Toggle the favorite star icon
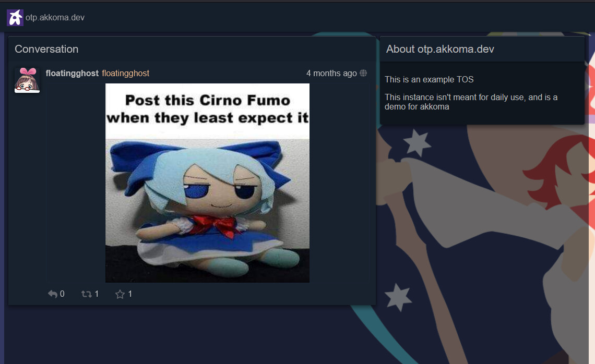This screenshot has width=595, height=364. point(120,294)
